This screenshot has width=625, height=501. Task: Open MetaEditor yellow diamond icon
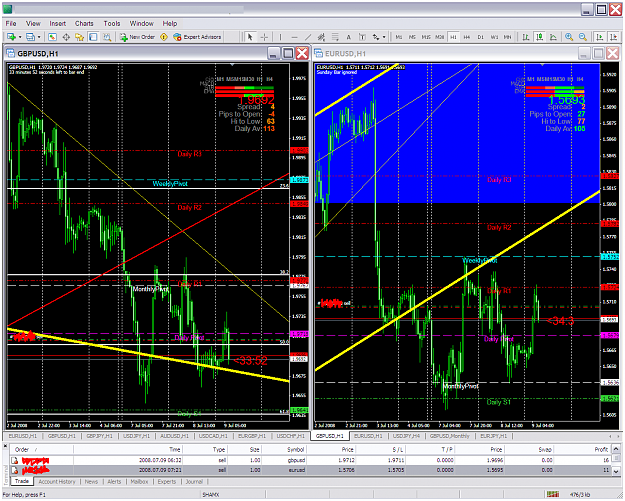pyautogui.click(x=164, y=37)
